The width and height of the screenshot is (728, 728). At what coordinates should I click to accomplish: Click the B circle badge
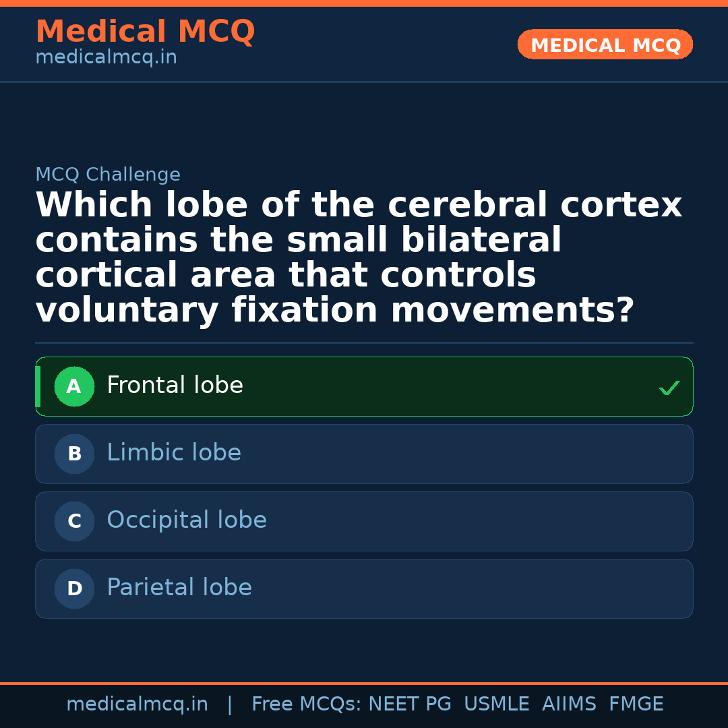(x=74, y=454)
